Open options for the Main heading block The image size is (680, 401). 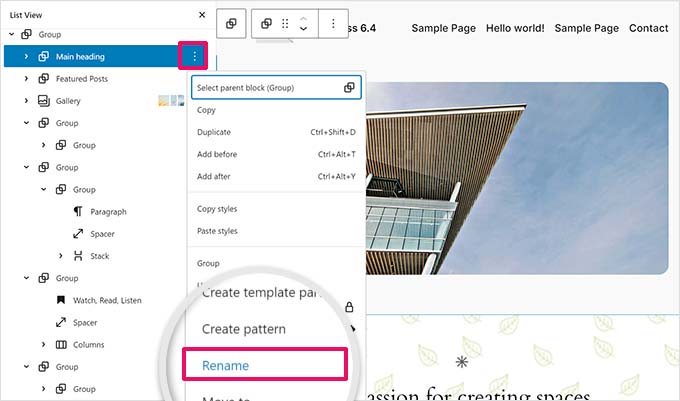[194, 56]
